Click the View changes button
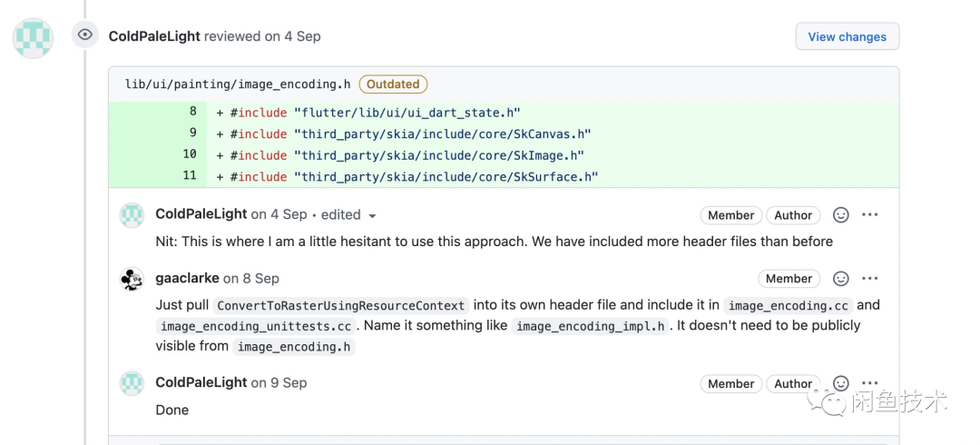980x445 pixels. (x=847, y=36)
